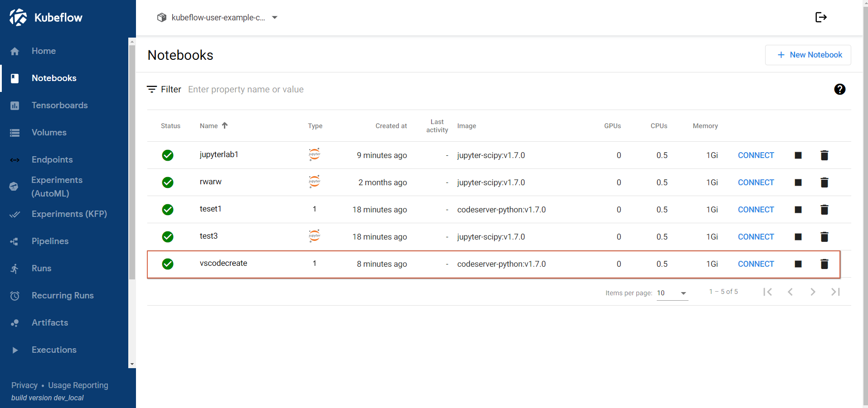
Task: Open the Privacy link
Action: pyautogui.click(x=24, y=385)
